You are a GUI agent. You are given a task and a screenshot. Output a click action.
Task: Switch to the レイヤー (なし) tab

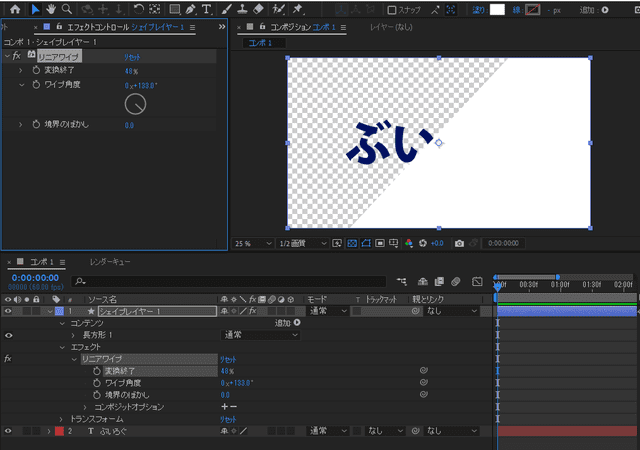click(391, 27)
